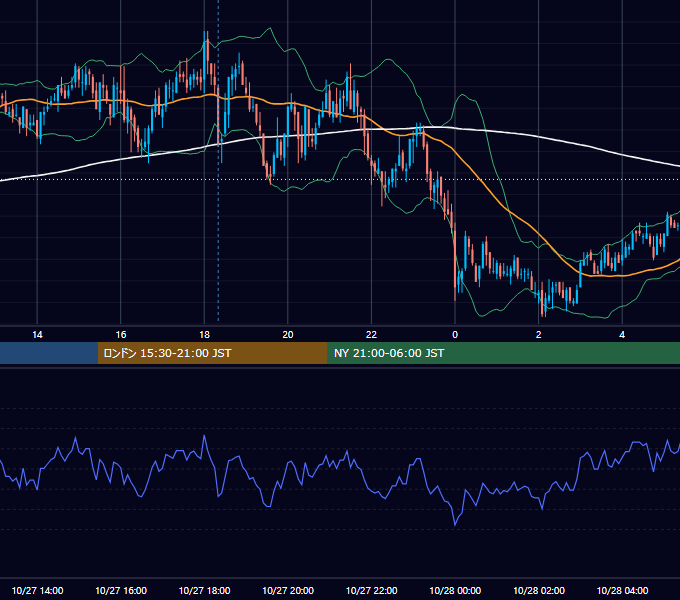Click the NY 21:00-06:00 JST session bar
Screen dimensions: 680x600
tap(503, 353)
